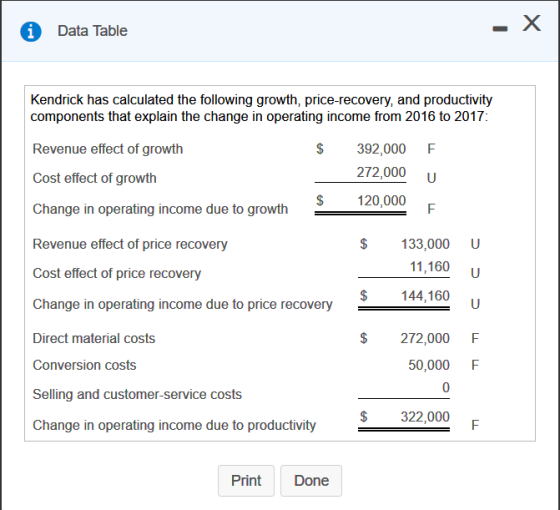560x510 pixels.
Task: Click the 'Kendrick has calculated' intro sentence
Action: pos(261,108)
